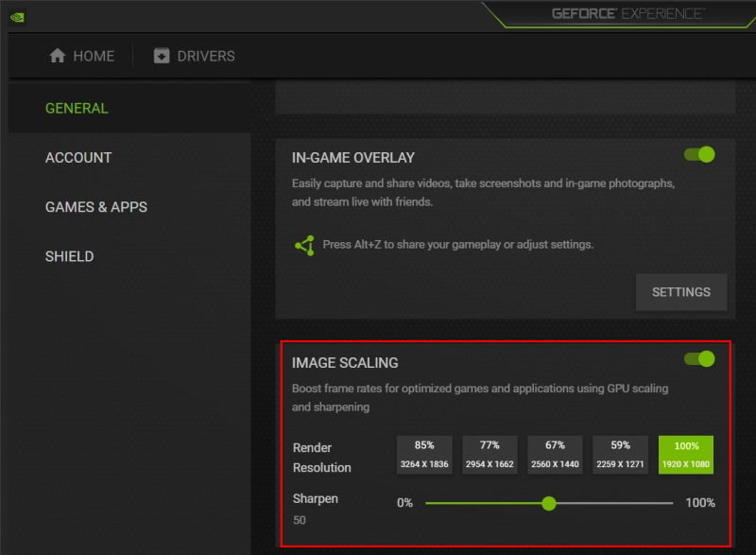Open the DRIVERS tab
The height and width of the screenshot is (555, 756).
click(195, 56)
